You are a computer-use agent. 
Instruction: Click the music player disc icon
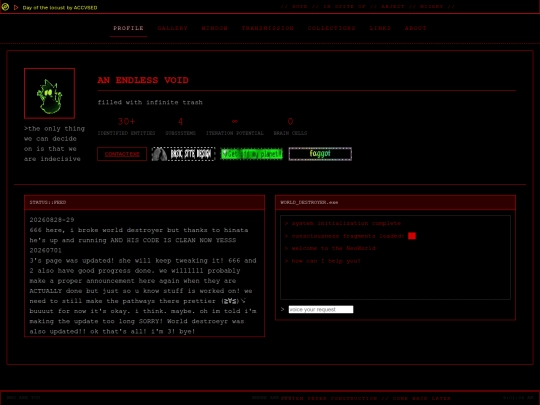(5, 7)
